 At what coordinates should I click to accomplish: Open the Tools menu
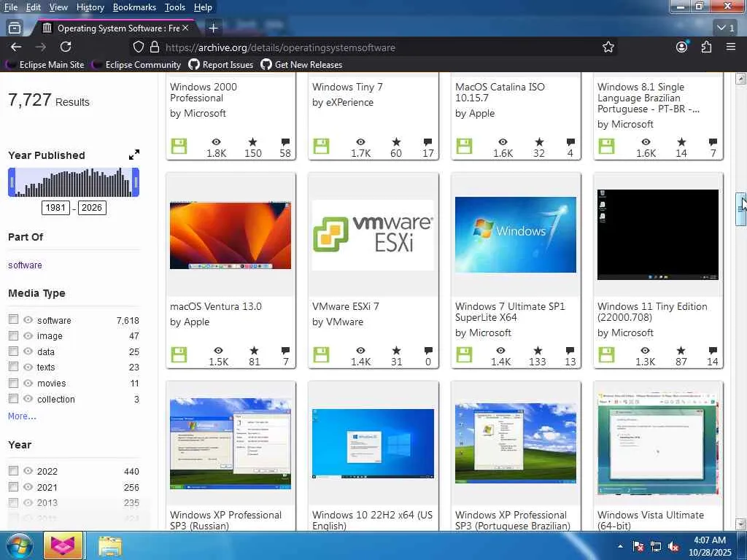pyautogui.click(x=175, y=7)
